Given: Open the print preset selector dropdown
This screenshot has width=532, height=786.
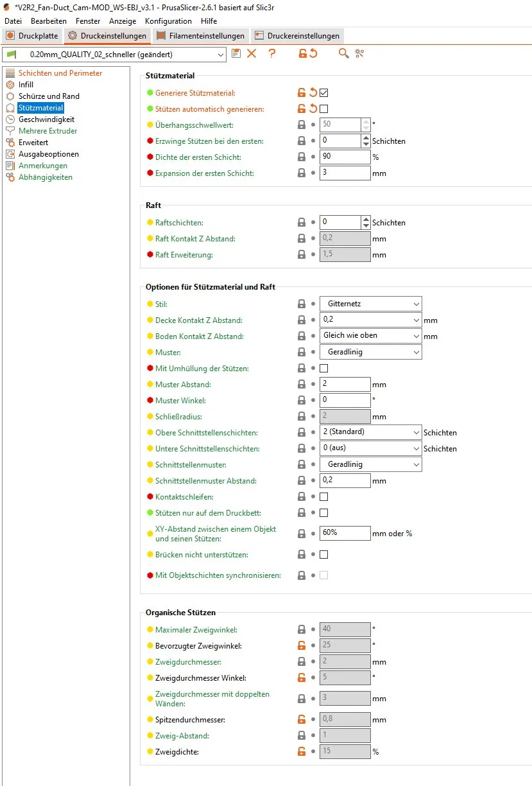Looking at the screenshot, I should (x=115, y=55).
